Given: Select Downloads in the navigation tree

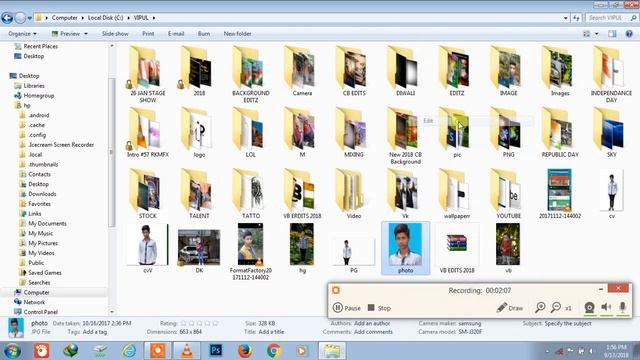Looking at the screenshot, I should click(x=42, y=194).
